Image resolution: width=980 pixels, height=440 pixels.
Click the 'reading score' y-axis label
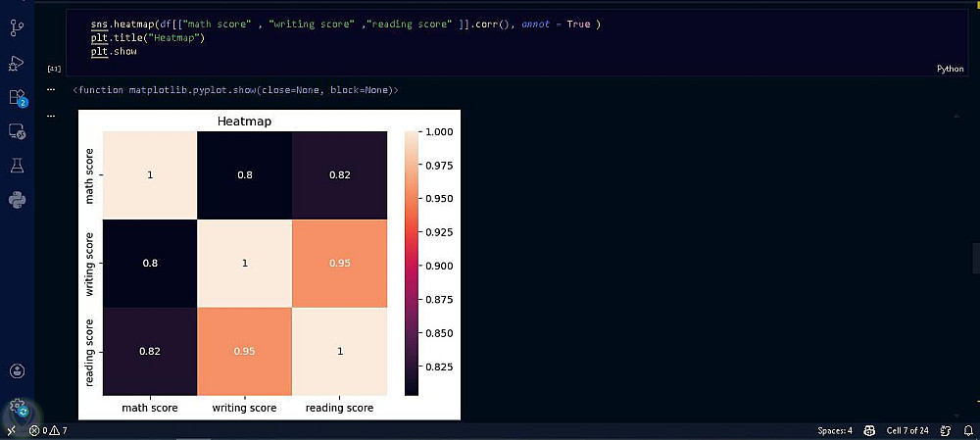(x=89, y=353)
